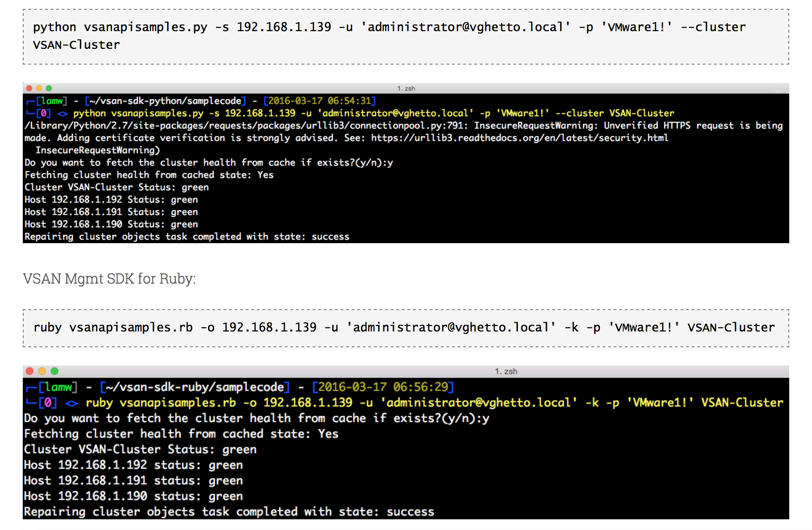Click 'Host 192.168.1.190 Status' in the python terminal
812x530 pixels.
(111, 224)
